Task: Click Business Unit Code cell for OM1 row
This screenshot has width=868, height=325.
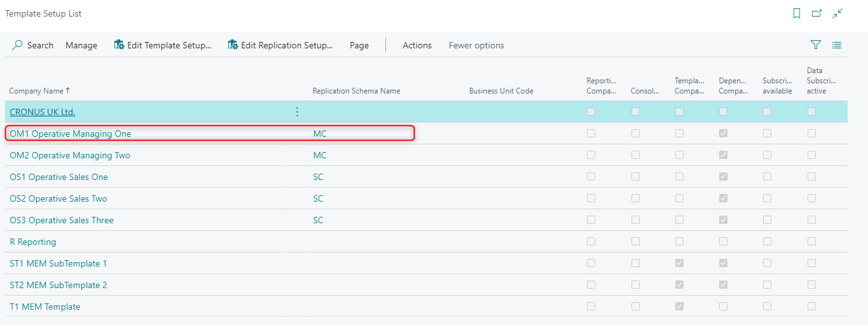Action: tap(523, 134)
